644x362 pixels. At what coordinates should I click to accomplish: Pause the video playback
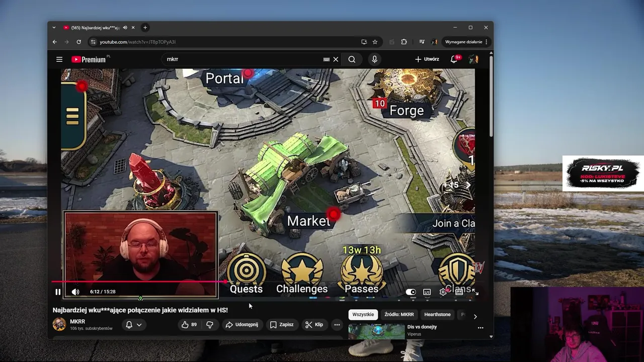tap(58, 292)
